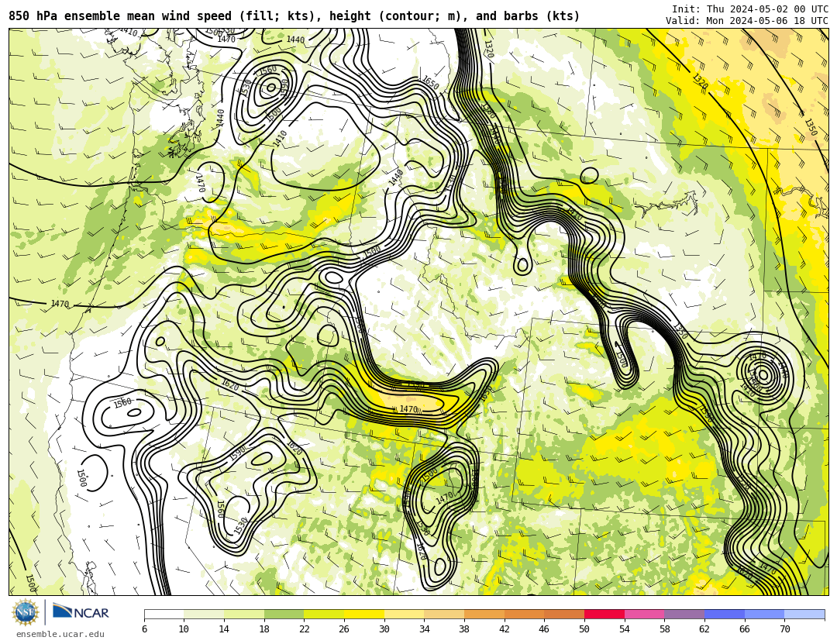Click the color bar tick label 42
837x644 pixels.
pyautogui.click(x=504, y=629)
